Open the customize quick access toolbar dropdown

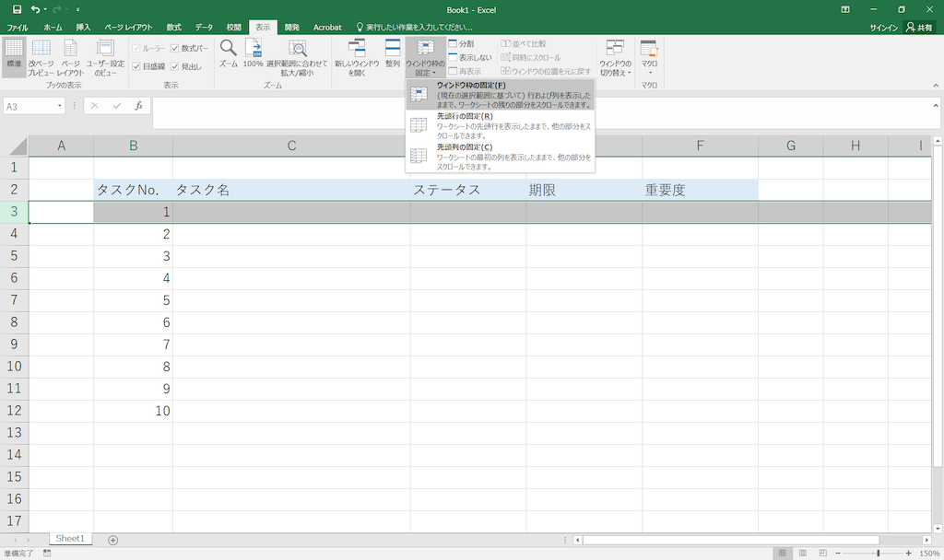77,9
